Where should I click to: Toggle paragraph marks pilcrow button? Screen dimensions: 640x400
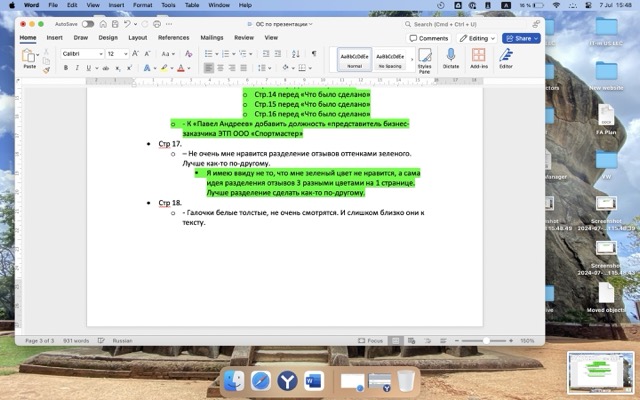click(x=313, y=53)
